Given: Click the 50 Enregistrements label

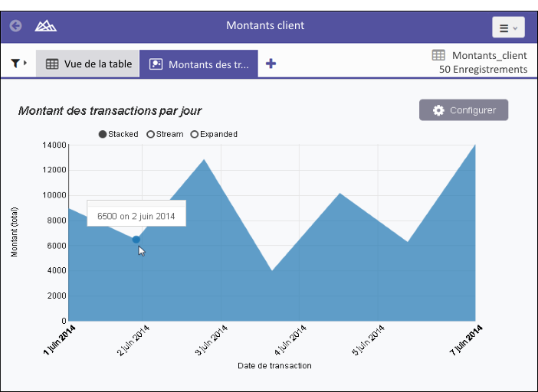Looking at the screenshot, I should point(483,70).
